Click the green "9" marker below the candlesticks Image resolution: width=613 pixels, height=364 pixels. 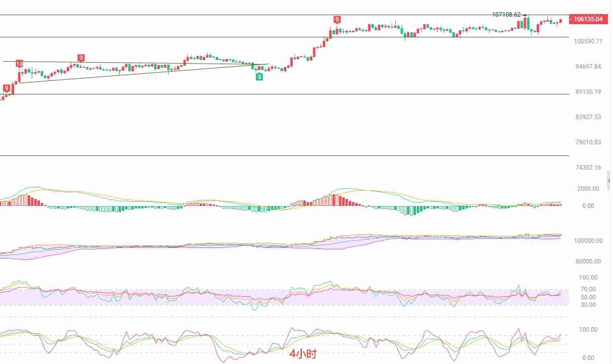point(260,76)
